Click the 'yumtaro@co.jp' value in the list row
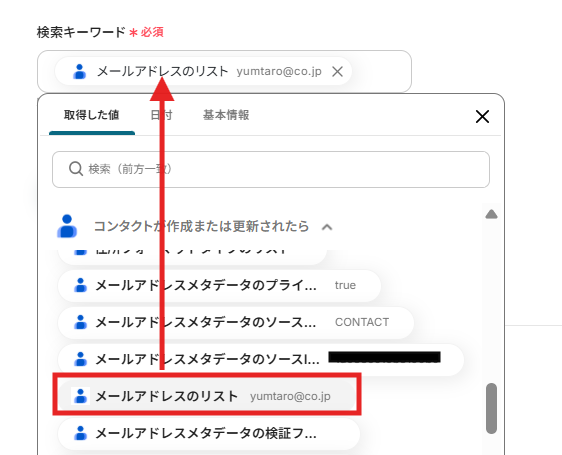Screen dimensions: 562x455 coord(290,397)
